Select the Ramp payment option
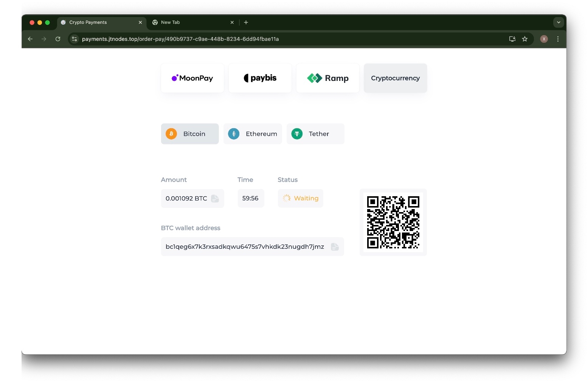This screenshot has width=588, height=383. pyautogui.click(x=328, y=78)
